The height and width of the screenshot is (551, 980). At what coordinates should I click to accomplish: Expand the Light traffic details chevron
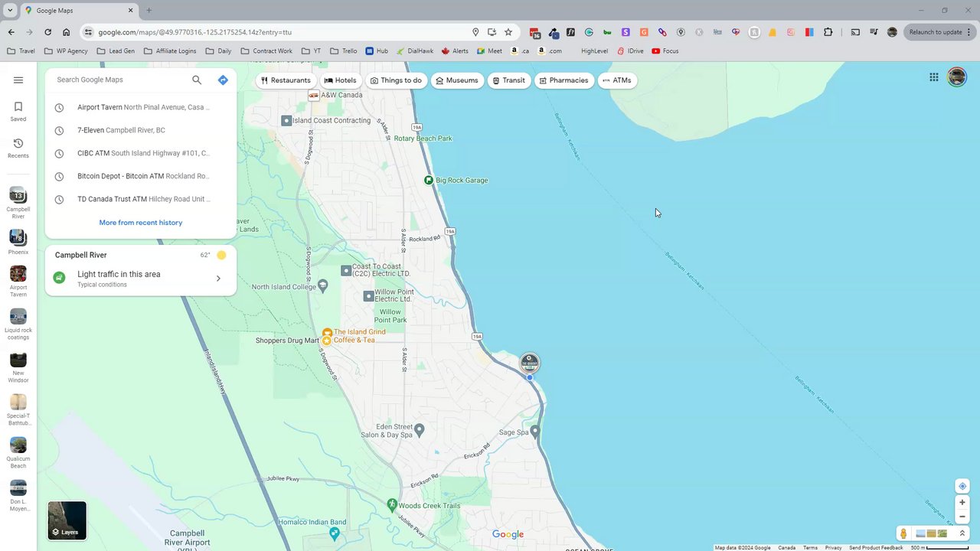point(218,279)
